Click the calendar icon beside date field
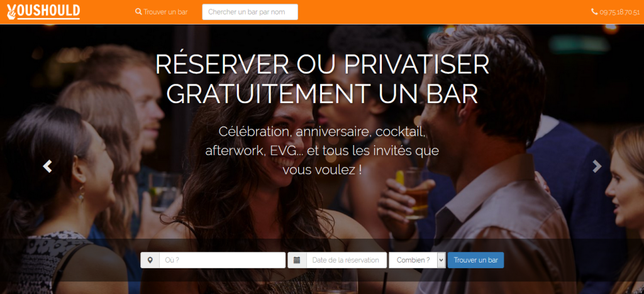 pyautogui.click(x=297, y=260)
